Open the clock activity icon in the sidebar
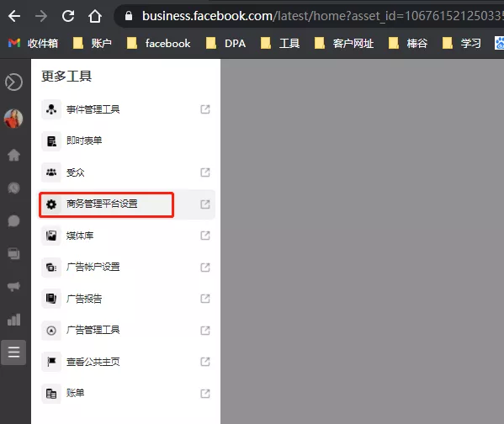Image resolution: width=504 pixels, height=424 pixels. click(13, 188)
